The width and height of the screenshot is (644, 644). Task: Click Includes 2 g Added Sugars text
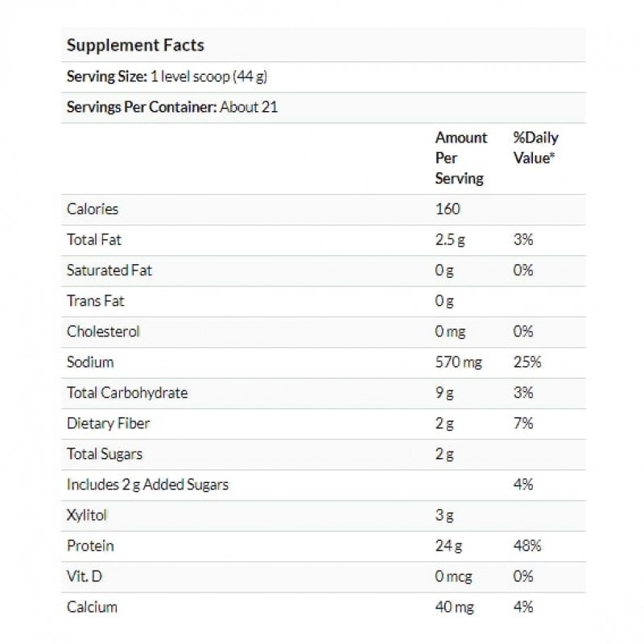tap(148, 485)
